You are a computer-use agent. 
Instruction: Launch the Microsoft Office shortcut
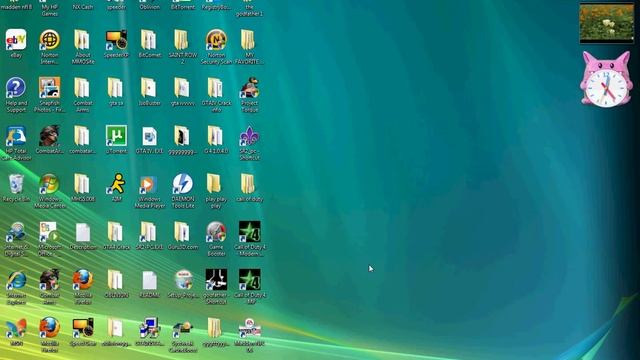point(49,232)
